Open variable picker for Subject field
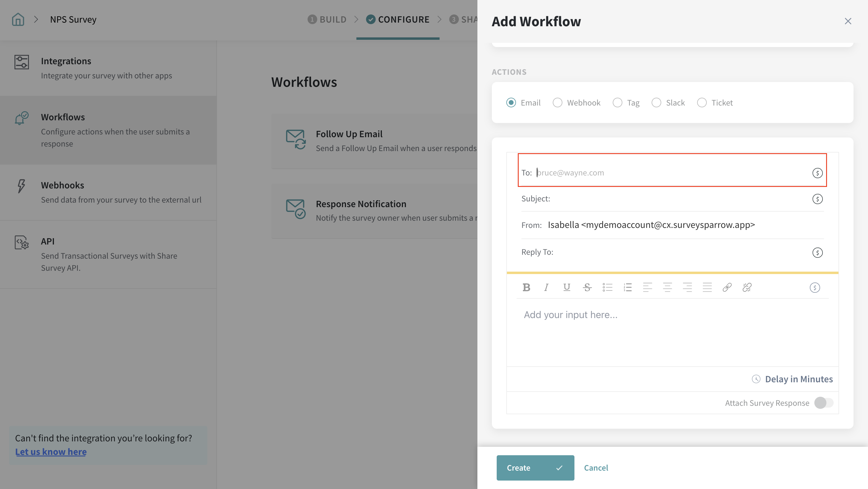This screenshot has height=489, width=868. pos(817,199)
